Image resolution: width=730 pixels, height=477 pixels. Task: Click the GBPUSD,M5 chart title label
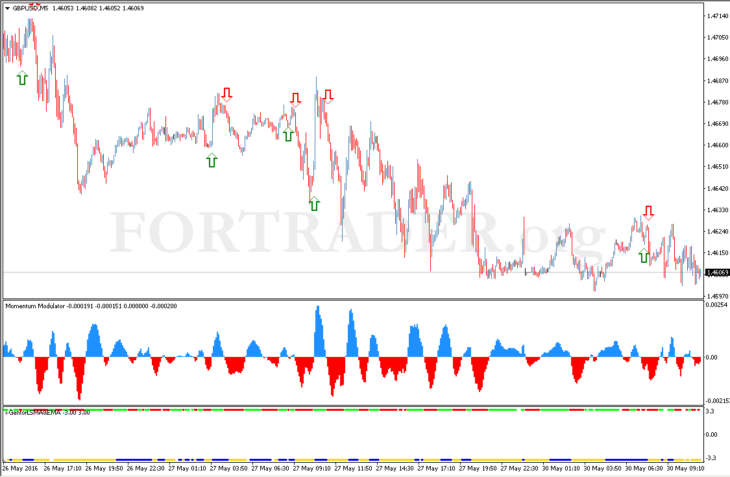[30, 8]
